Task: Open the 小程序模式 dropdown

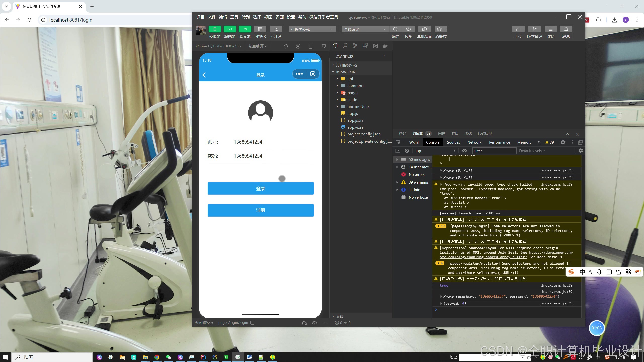Action: pos(312,29)
